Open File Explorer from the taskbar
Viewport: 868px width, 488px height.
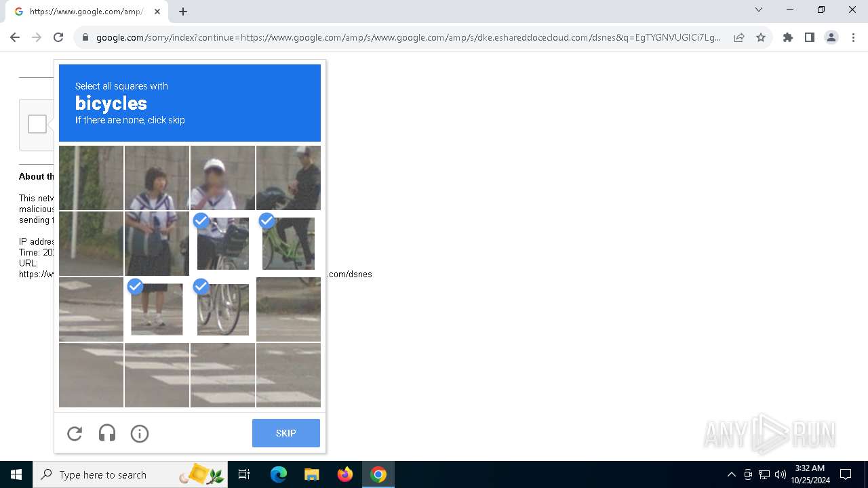tap(311, 474)
